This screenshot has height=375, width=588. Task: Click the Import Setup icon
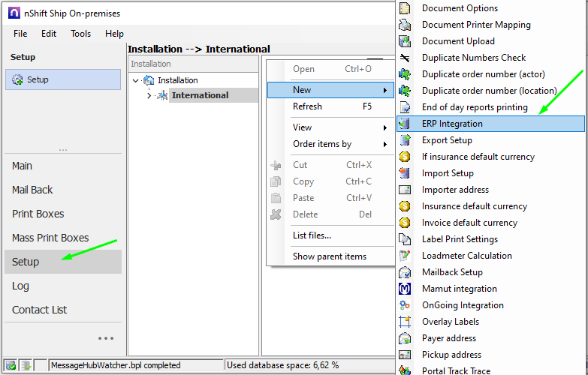point(405,173)
